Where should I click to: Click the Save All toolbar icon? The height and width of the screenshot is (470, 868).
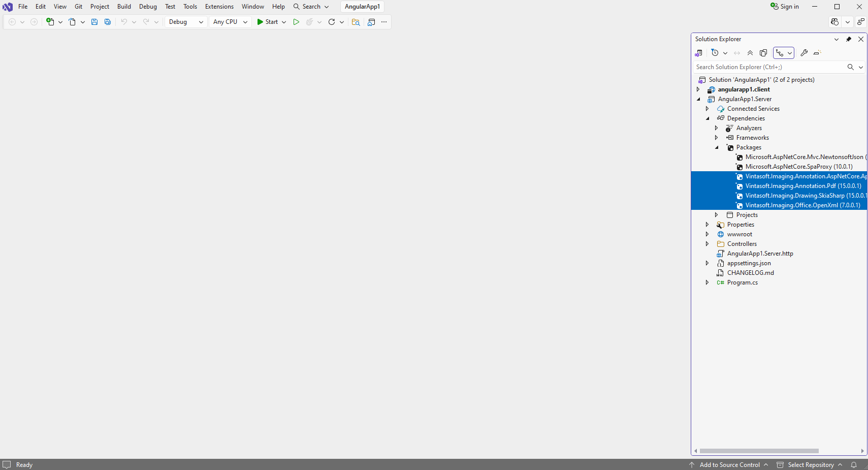point(108,22)
